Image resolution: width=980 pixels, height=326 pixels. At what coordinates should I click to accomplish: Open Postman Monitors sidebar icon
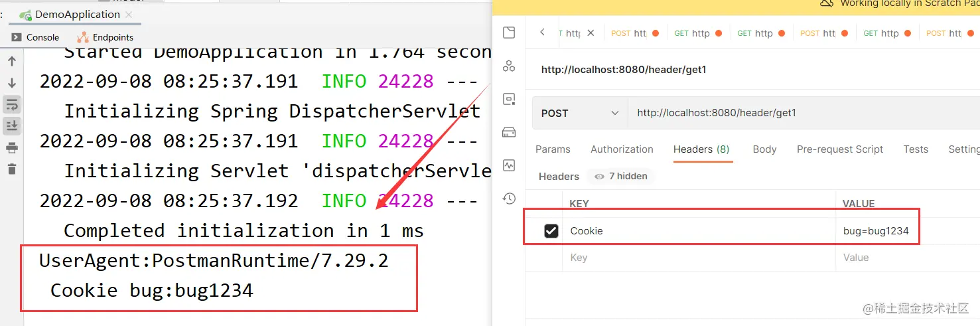[x=509, y=165]
